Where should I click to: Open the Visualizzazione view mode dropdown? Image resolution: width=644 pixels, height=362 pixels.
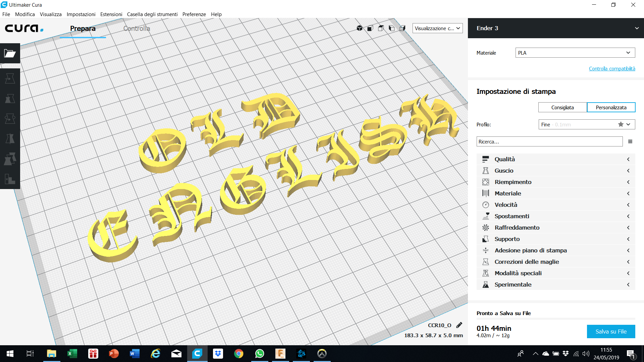(437, 28)
